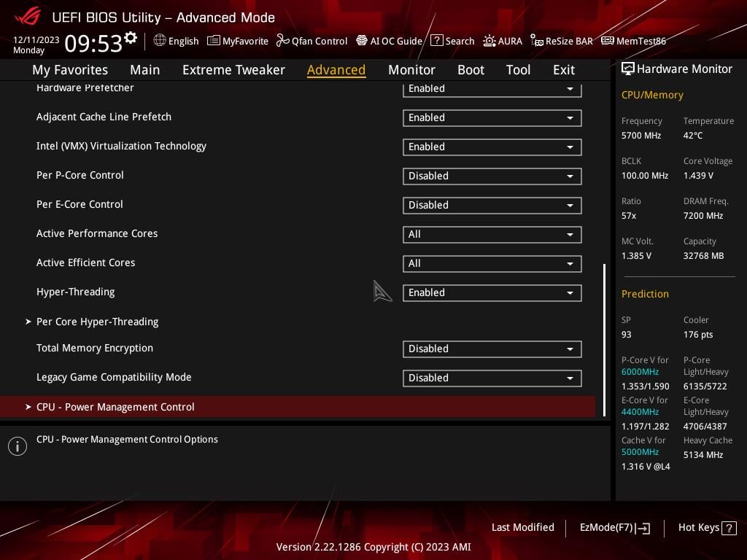Click Hot Keys button

(x=707, y=528)
